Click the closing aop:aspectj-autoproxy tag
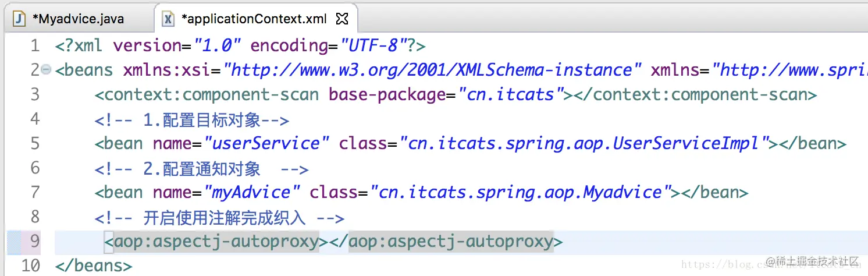The width and height of the screenshot is (868, 276). [446, 241]
